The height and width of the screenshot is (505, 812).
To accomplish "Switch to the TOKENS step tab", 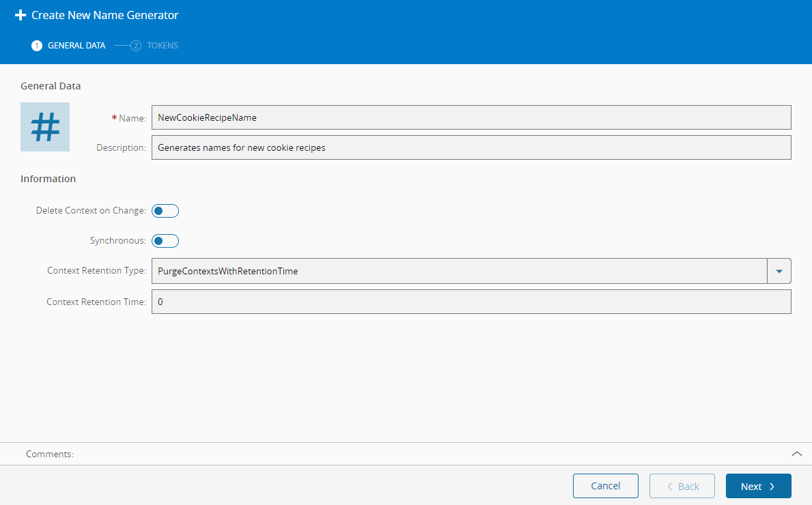I will pos(162,46).
